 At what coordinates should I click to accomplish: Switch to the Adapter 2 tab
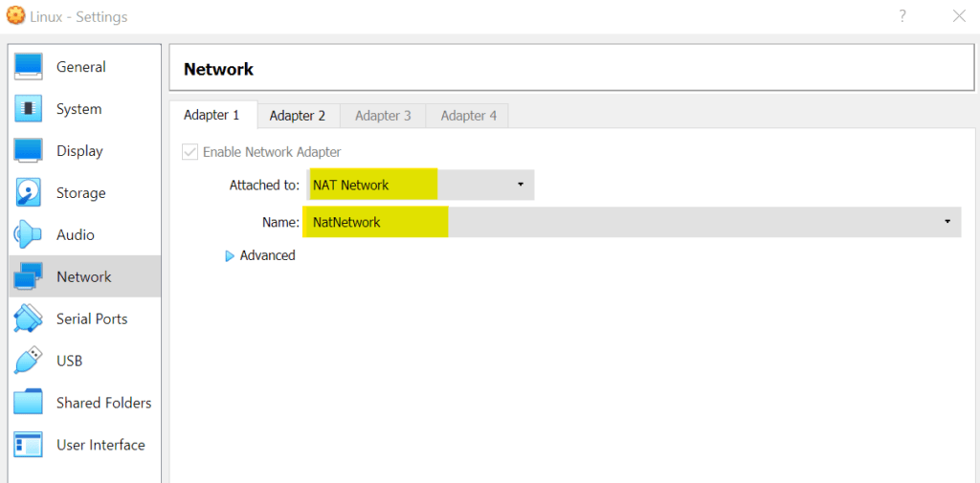coord(298,116)
